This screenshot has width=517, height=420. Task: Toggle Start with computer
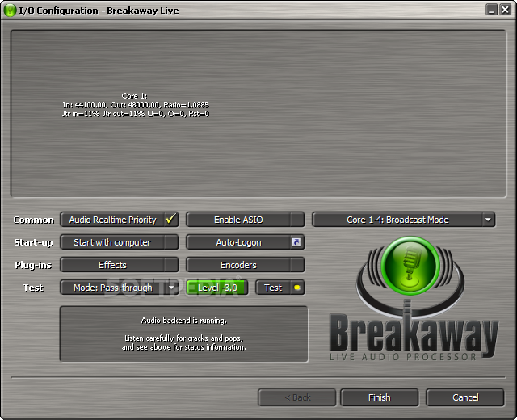click(x=120, y=242)
